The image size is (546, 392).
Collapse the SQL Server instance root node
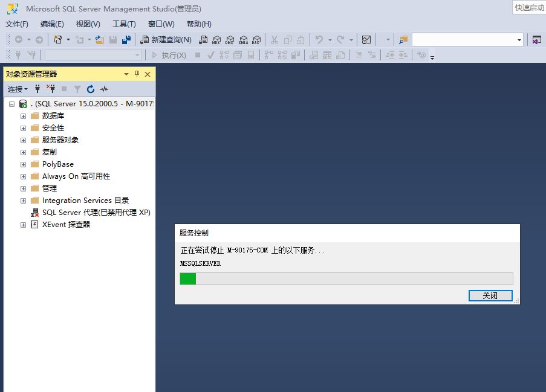click(x=12, y=104)
